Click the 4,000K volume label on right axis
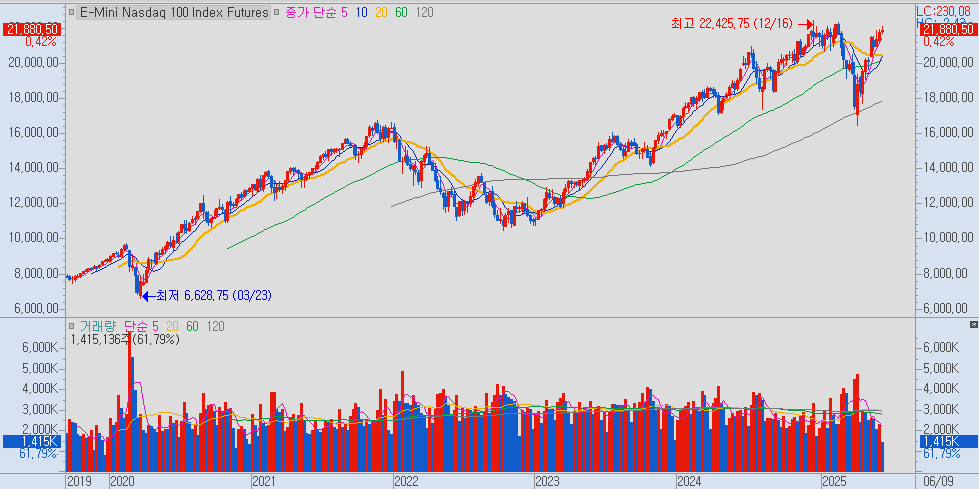The image size is (979, 489). pos(942,388)
